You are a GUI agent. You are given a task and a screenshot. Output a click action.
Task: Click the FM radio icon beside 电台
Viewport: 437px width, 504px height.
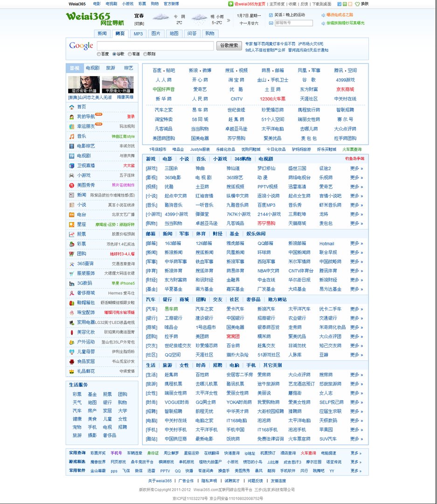click(x=72, y=215)
